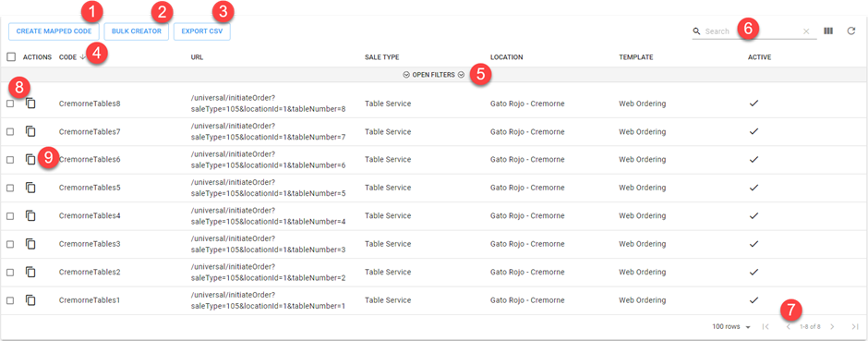Export the table with Export CSV

coord(202,31)
